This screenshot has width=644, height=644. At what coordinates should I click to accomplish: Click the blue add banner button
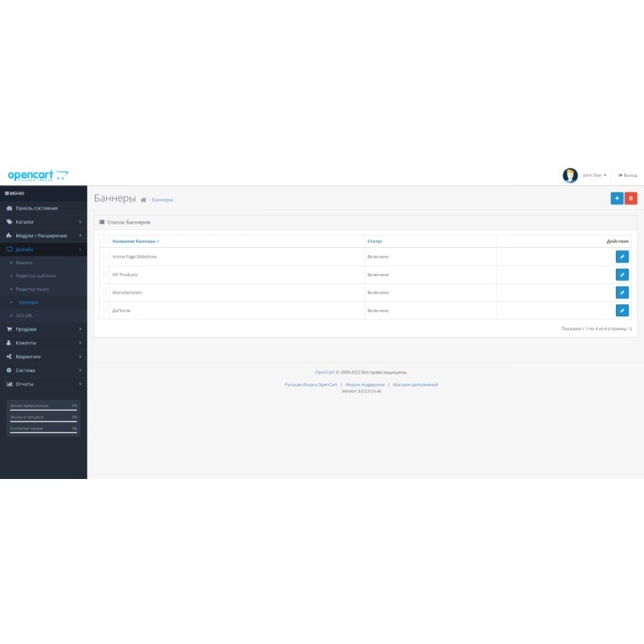[617, 196]
